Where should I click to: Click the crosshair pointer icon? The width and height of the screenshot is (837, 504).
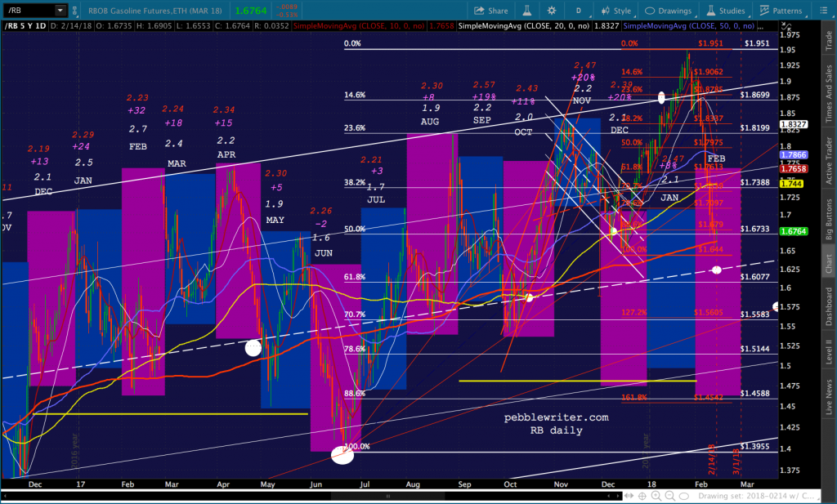(642, 496)
